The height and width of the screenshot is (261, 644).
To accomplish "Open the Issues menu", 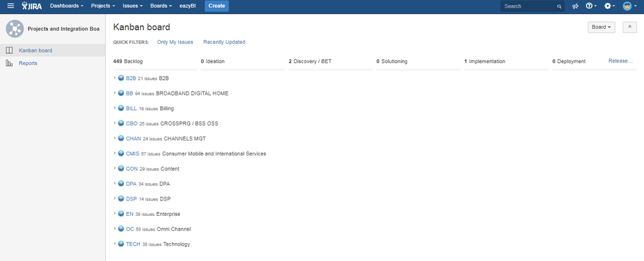I will 132,6.
